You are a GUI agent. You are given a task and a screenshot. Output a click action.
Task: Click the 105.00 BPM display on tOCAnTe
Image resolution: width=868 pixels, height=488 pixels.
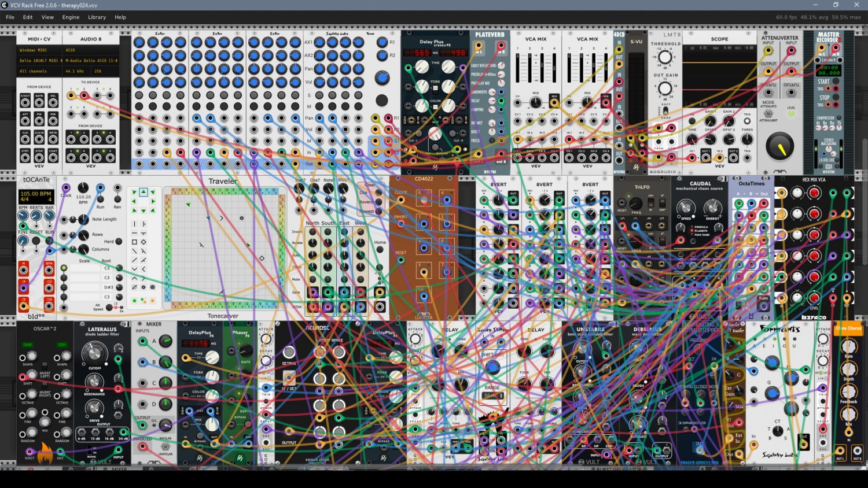coord(36,196)
